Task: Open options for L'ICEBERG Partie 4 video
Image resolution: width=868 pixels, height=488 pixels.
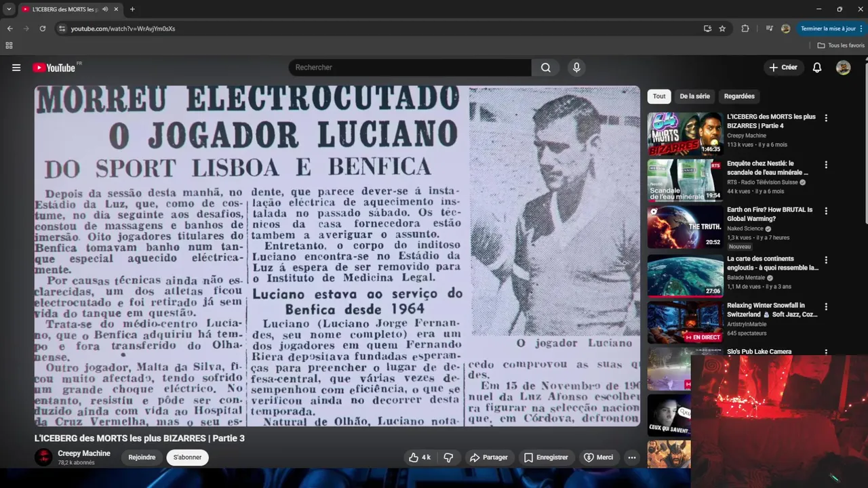Action: click(x=826, y=118)
